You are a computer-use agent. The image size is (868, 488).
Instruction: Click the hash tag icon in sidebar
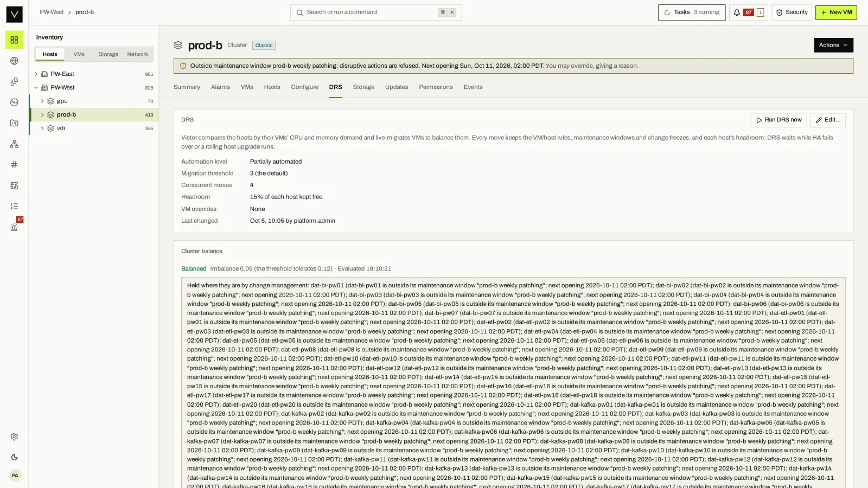pyautogui.click(x=14, y=165)
